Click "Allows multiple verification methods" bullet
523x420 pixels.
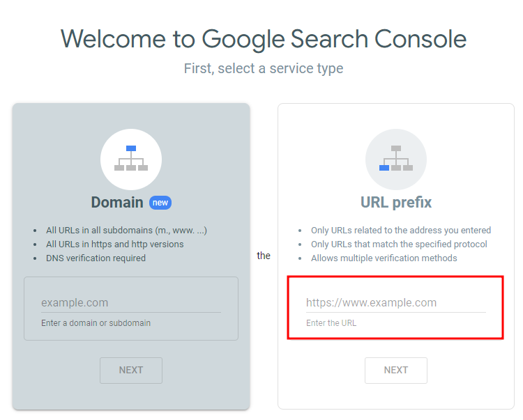pyautogui.click(x=384, y=258)
